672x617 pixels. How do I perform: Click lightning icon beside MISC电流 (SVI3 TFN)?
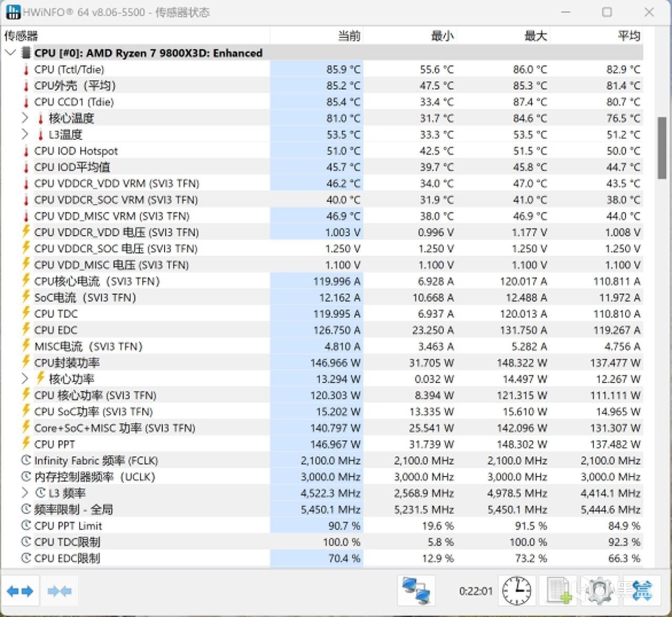[26, 346]
